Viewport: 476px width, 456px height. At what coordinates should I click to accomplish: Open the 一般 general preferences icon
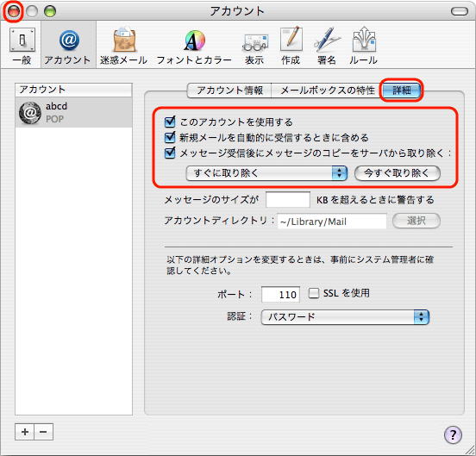click(22, 46)
